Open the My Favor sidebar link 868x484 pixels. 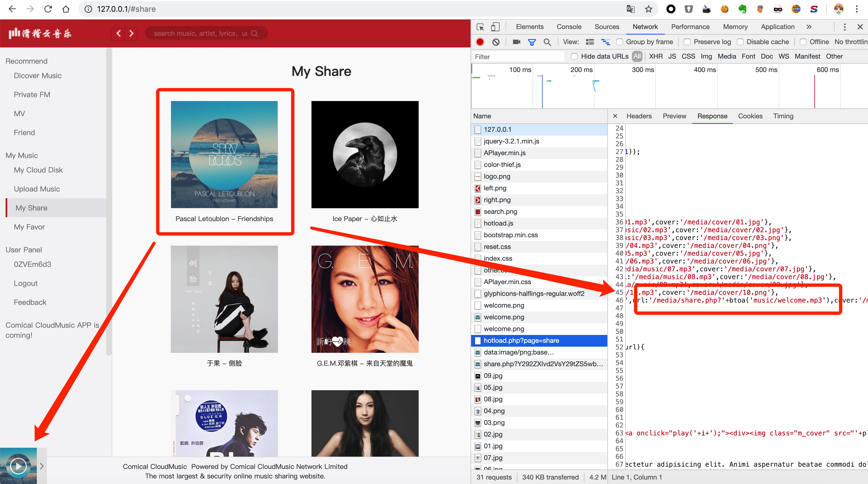click(29, 227)
